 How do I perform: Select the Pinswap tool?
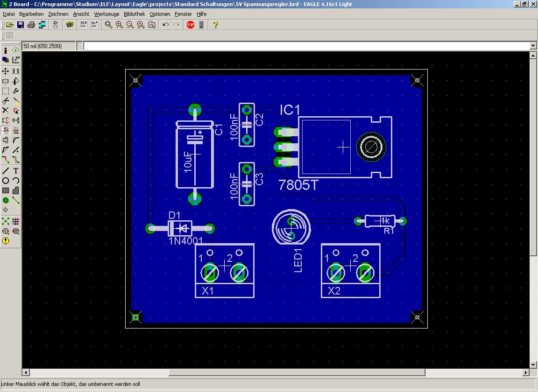pos(6,120)
